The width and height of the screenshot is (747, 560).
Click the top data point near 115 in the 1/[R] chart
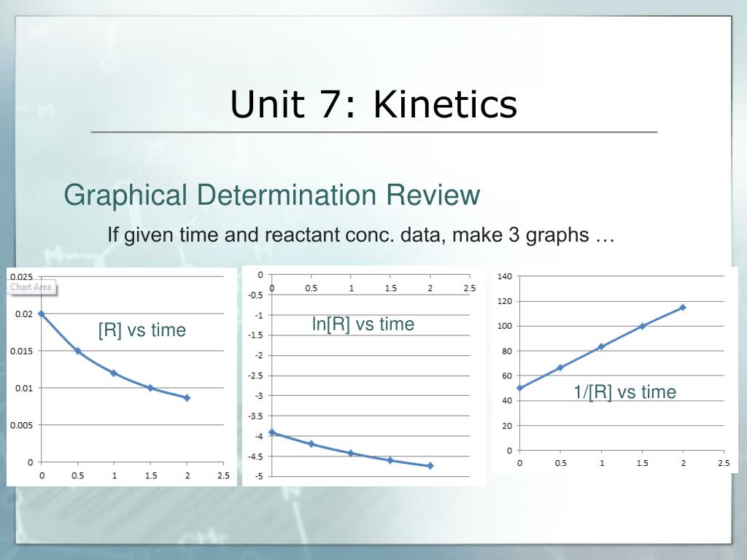(683, 308)
